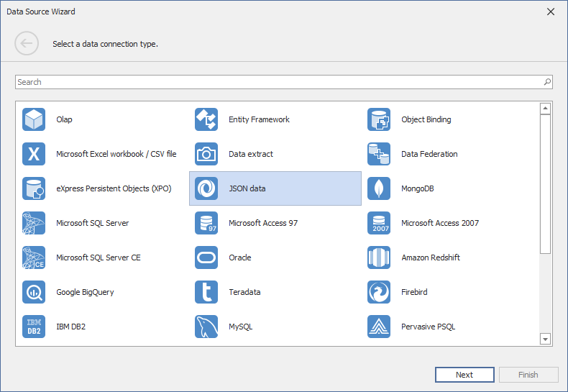Choose the Data Federation icon
Screen dimensions: 568x392
tap(379, 154)
